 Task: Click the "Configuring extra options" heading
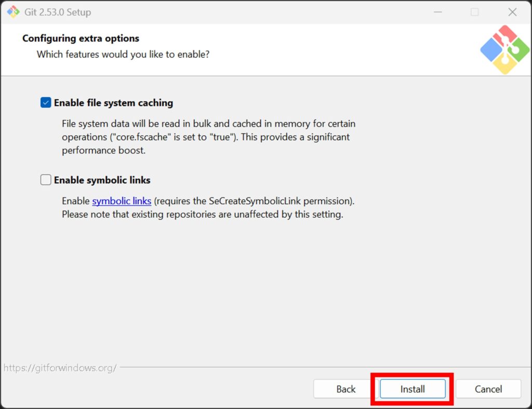(x=81, y=38)
